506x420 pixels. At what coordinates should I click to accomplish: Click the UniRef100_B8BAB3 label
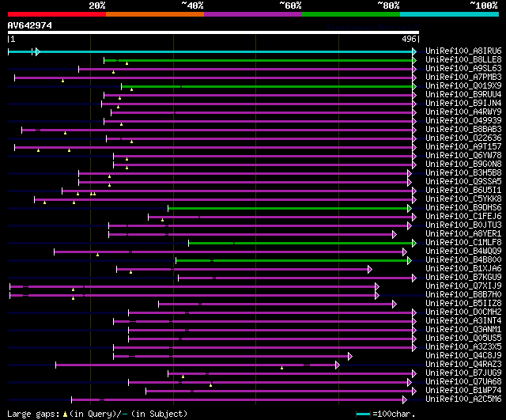(x=463, y=130)
